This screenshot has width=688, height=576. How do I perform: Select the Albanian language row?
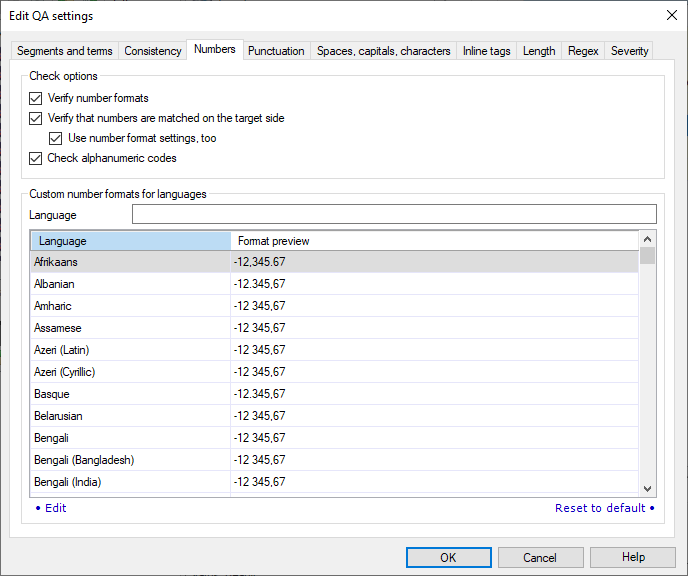point(334,284)
